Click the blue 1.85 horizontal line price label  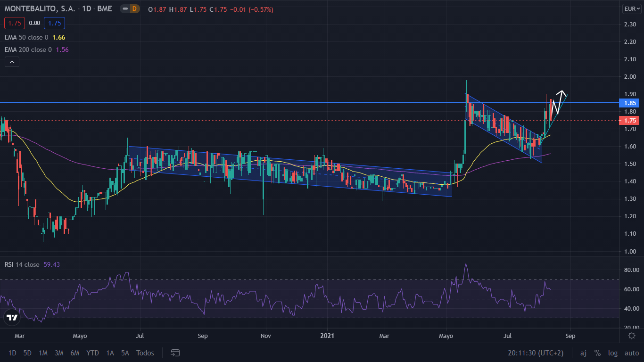click(631, 103)
